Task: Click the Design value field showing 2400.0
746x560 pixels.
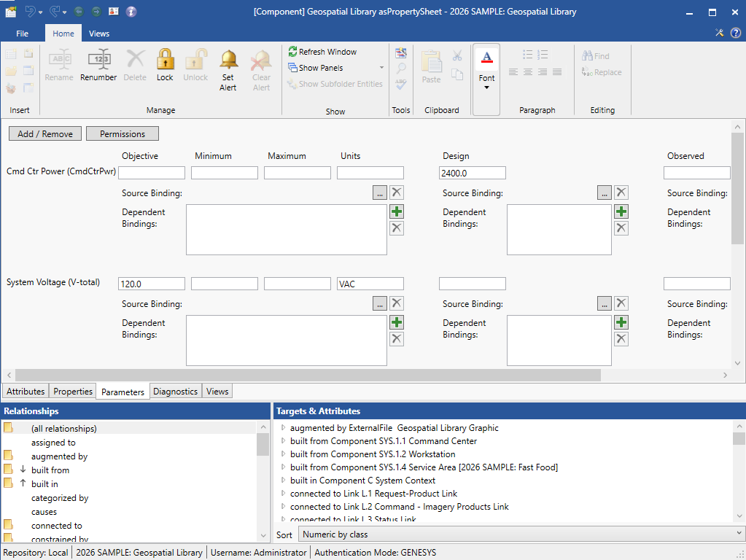Action: click(x=472, y=173)
